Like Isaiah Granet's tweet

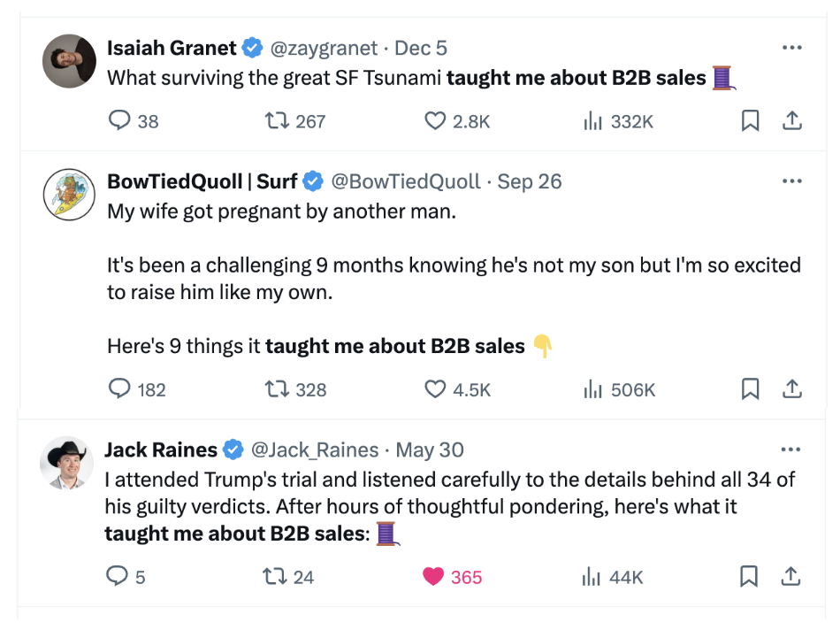(x=435, y=121)
